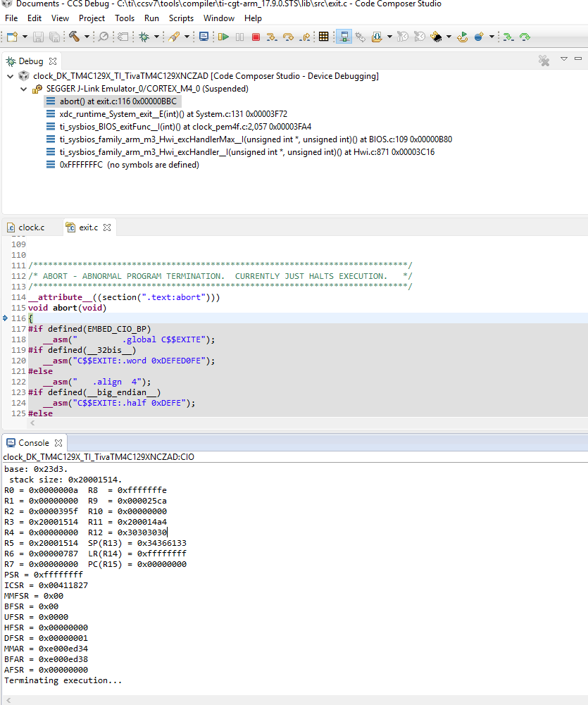Click the flashlight Search icon
588x705 pixels.
pos(174,37)
